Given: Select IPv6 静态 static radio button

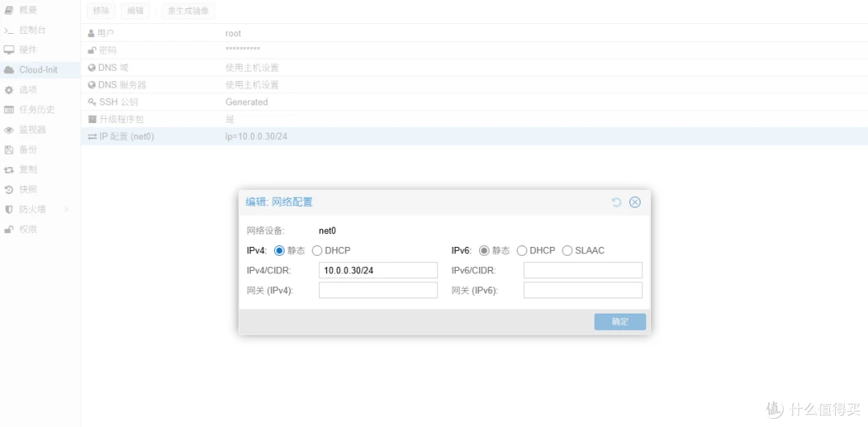Looking at the screenshot, I should [x=484, y=250].
